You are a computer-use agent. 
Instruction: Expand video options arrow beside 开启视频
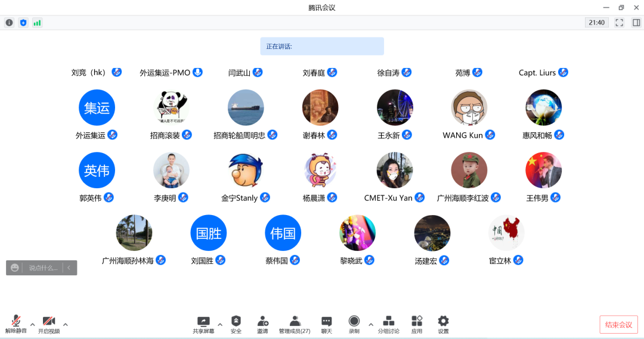pyautogui.click(x=66, y=325)
